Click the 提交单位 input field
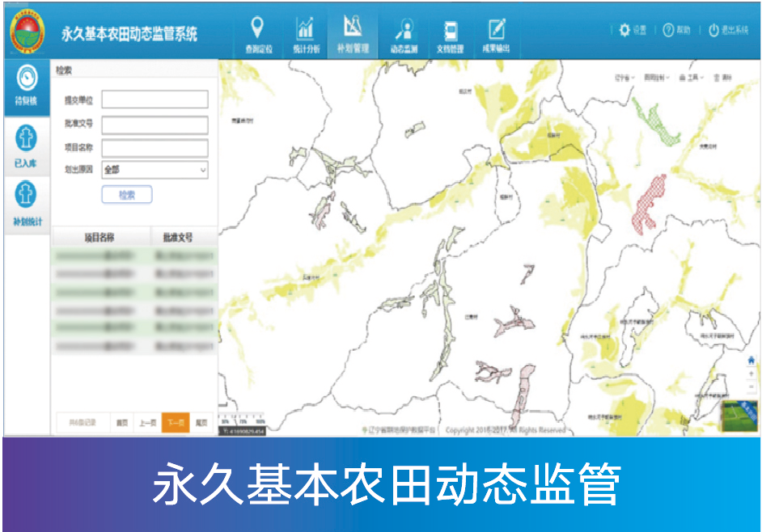 coord(155,99)
